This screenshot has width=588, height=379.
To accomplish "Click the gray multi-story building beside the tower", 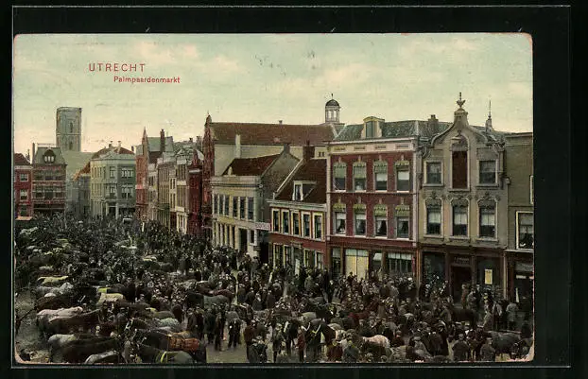I will [x=113, y=181].
